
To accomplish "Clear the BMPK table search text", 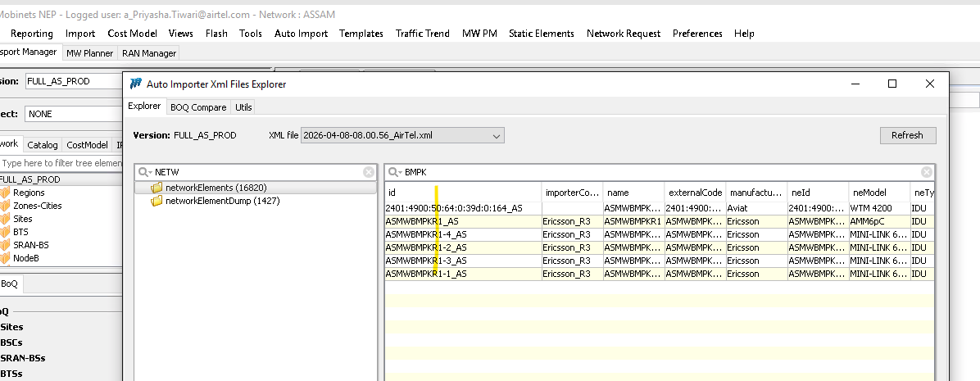I will coord(926,172).
